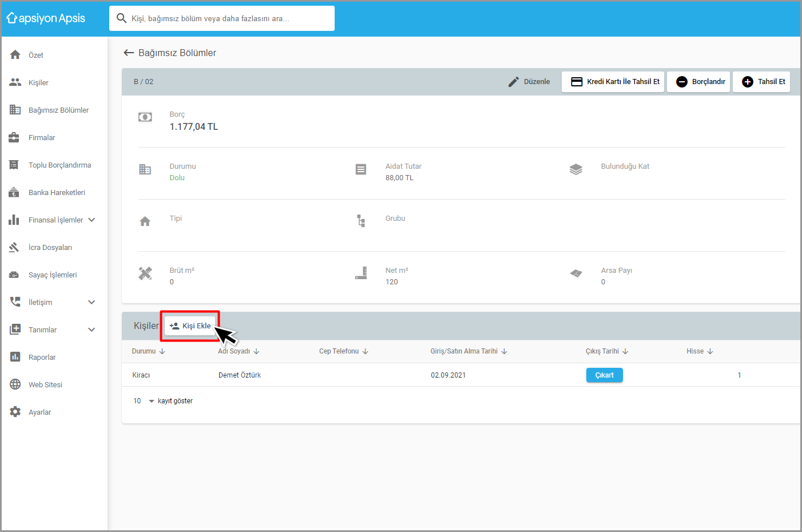Screen dimensions: 802x532
Task: Click the 02.09.2021 date cell
Action: tap(448, 375)
